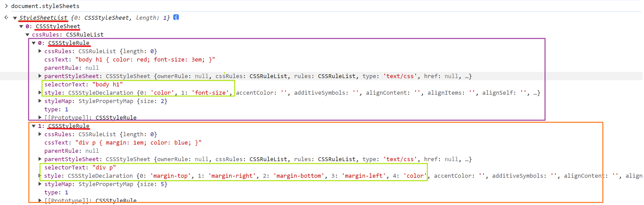Click type: 1 under second CSSStyleRule
The height and width of the screenshot is (205, 644).
tap(56, 193)
